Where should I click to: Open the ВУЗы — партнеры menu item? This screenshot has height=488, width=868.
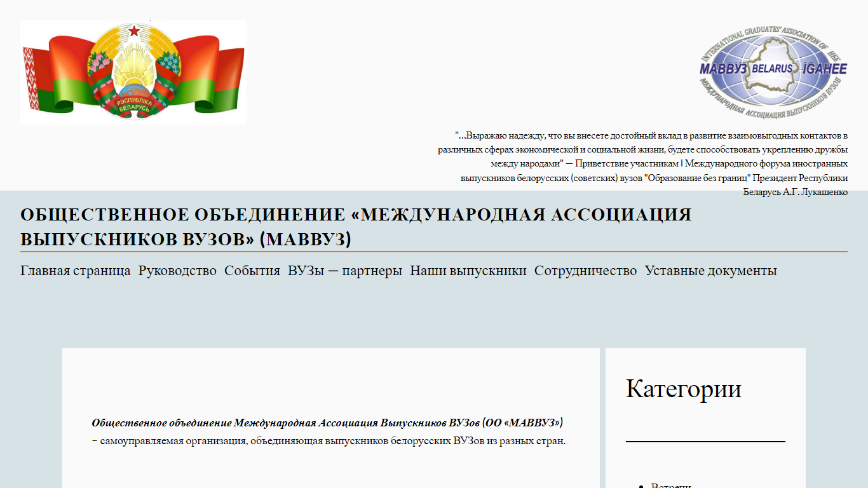(345, 271)
